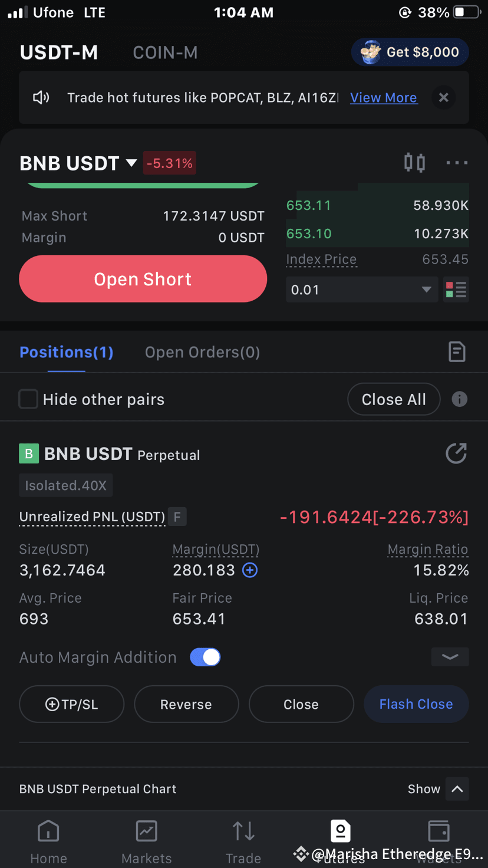Switch to the COIN-M tab
Viewport: 488px width, 868px height.
[165, 52]
